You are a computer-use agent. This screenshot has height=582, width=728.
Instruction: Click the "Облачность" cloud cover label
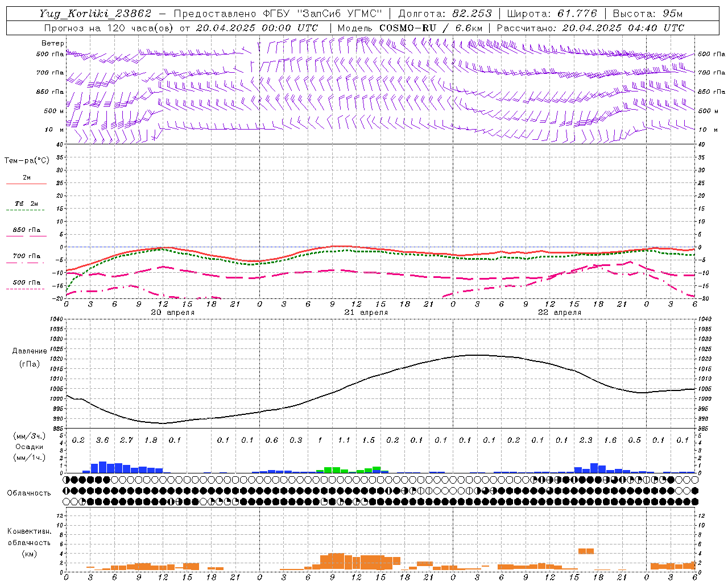tap(29, 493)
